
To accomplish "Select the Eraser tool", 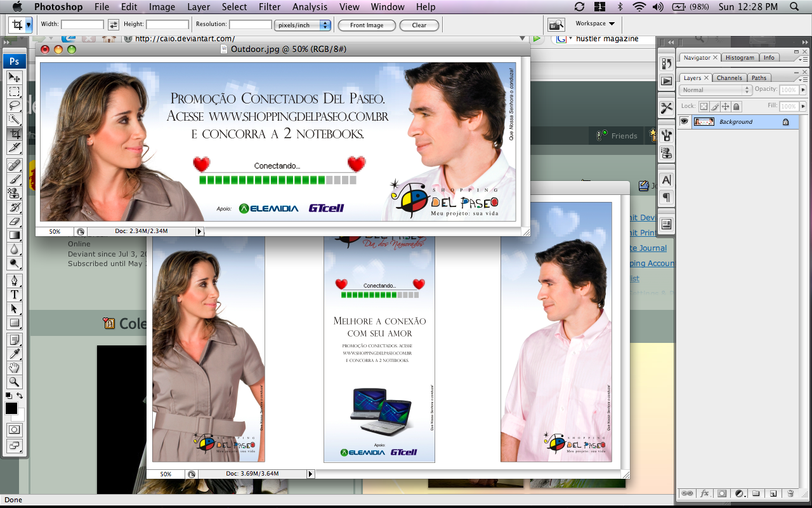I will [14, 221].
